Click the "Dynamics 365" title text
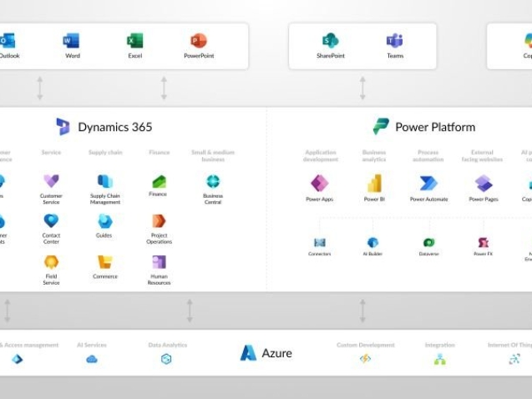This screenshot has width=532, height=399. pos(115,127)
